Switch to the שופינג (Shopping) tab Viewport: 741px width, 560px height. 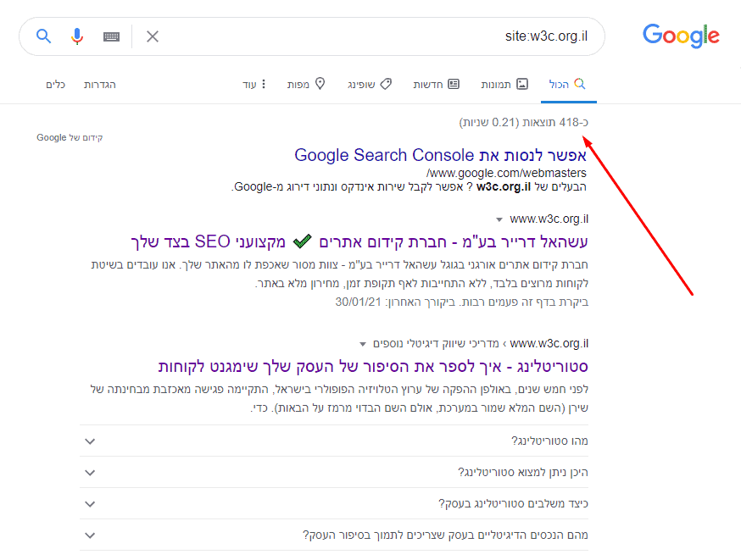point(370,84)
